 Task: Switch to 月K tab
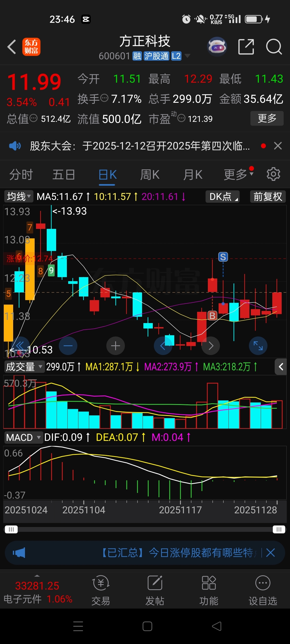[x=193, y=175]
